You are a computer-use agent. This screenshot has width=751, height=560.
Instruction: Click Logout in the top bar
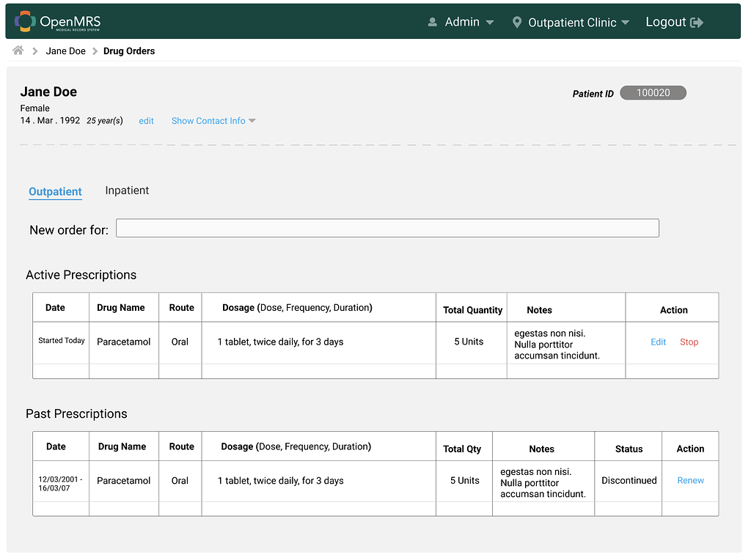(666, 22)
